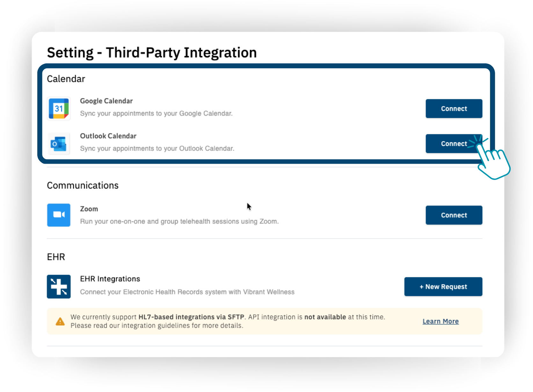The image size is (533, 392).
Task: Click the Communications section heading
Action: point(83,185)
